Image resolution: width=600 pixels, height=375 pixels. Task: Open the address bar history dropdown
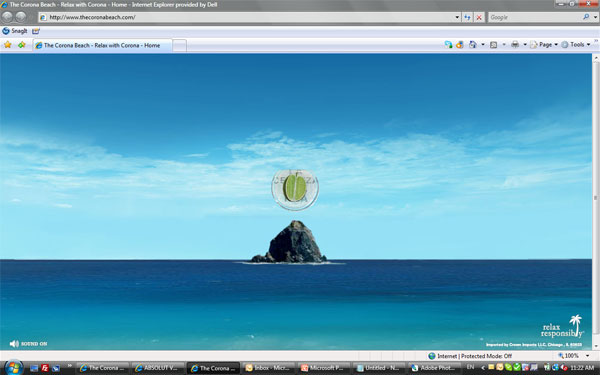(457, 17)
